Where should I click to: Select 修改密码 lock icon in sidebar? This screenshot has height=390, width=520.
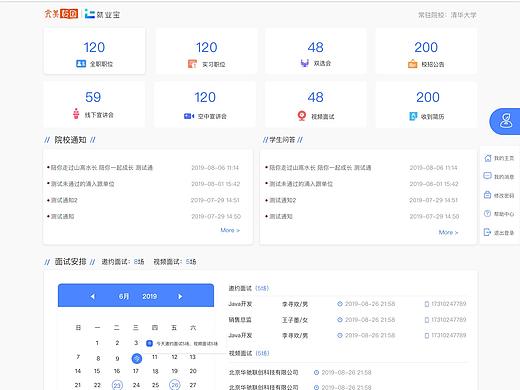point(487,195)
